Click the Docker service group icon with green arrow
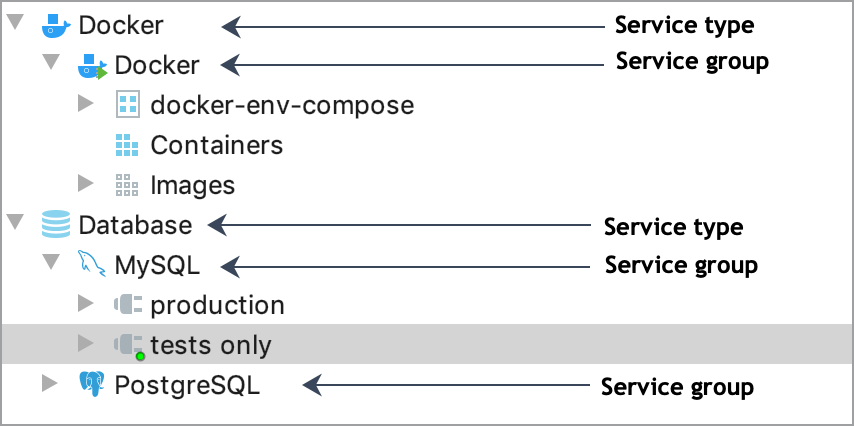This screenshot has width=854, height=426. coord(93,66)
